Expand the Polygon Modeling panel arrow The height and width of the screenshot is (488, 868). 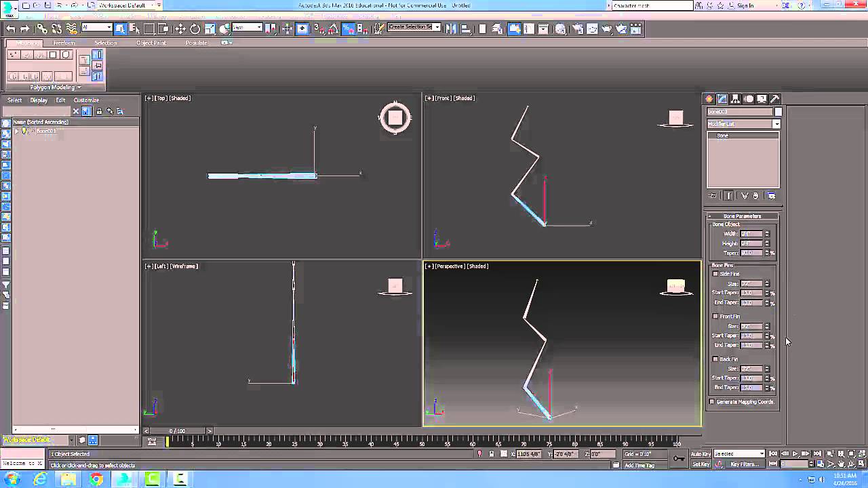[79, 87]
